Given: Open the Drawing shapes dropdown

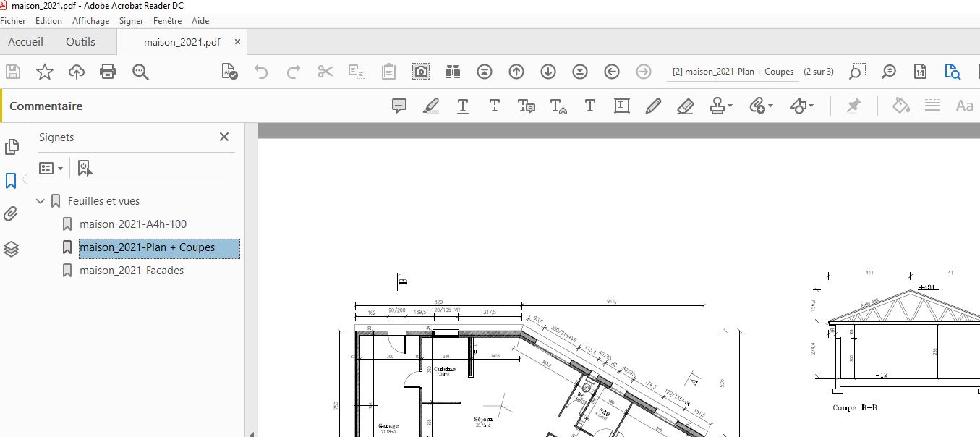Looking at the screenshot, I should [801, 106].
